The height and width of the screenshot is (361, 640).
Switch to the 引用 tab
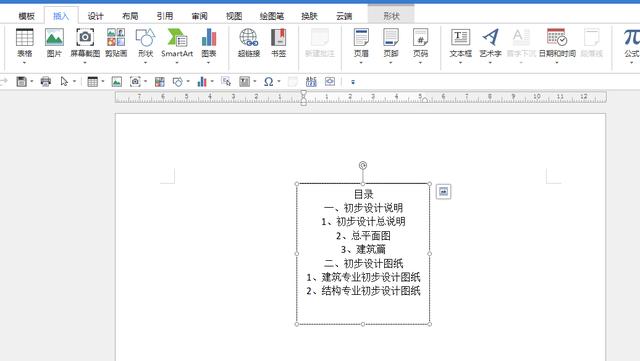click(x=164, y=16)
